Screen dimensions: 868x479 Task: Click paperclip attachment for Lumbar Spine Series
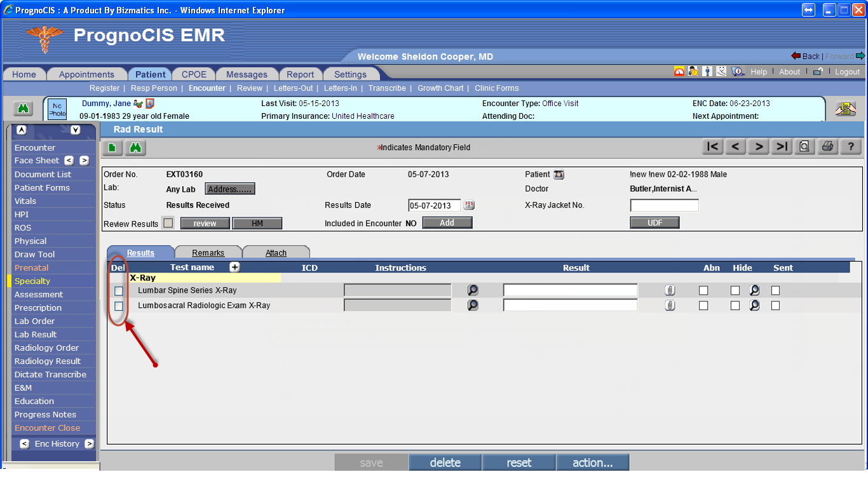pyautogui.click(x=670, y=290)
